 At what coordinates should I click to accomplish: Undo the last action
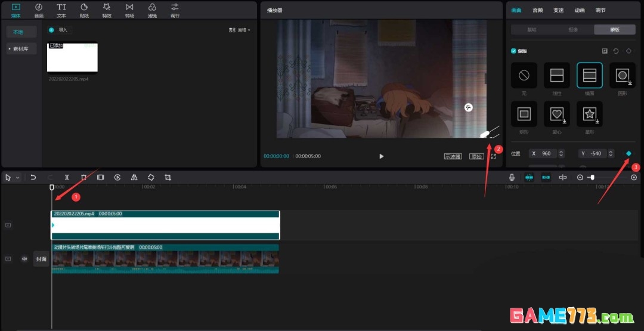[33, 177]
